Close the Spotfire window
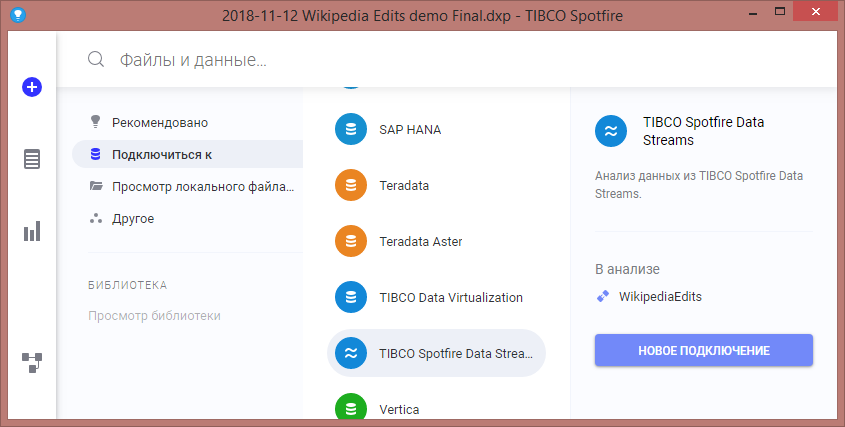The height and width of the screenshot is (427, 845). [x=816, y=11]
